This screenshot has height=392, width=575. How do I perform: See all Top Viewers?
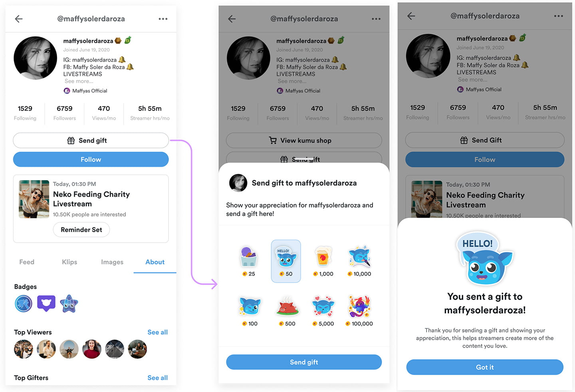(x=157, y=332)
